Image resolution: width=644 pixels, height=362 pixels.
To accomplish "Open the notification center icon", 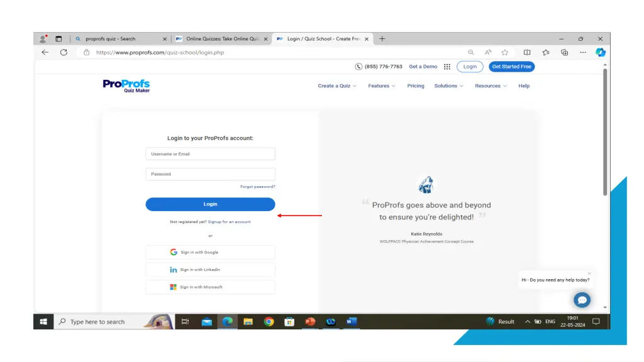I will pos(596,322).
